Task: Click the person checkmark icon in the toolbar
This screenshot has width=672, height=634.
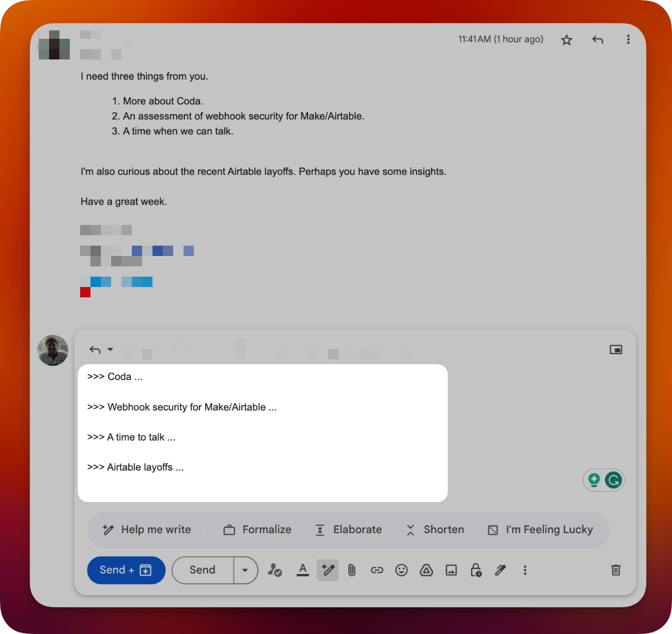Action: (x=275, y=570)
